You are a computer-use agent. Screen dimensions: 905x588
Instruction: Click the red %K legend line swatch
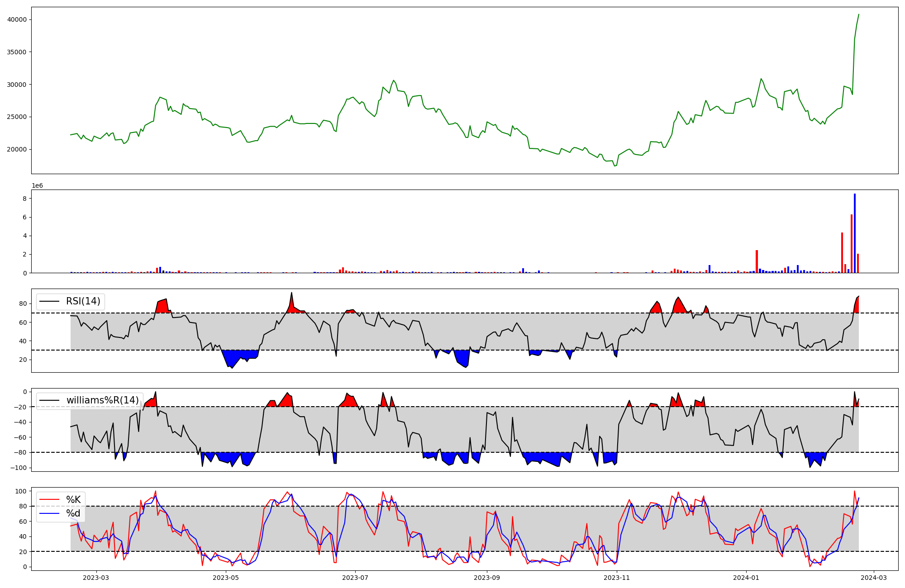click(x=49, y=499)
